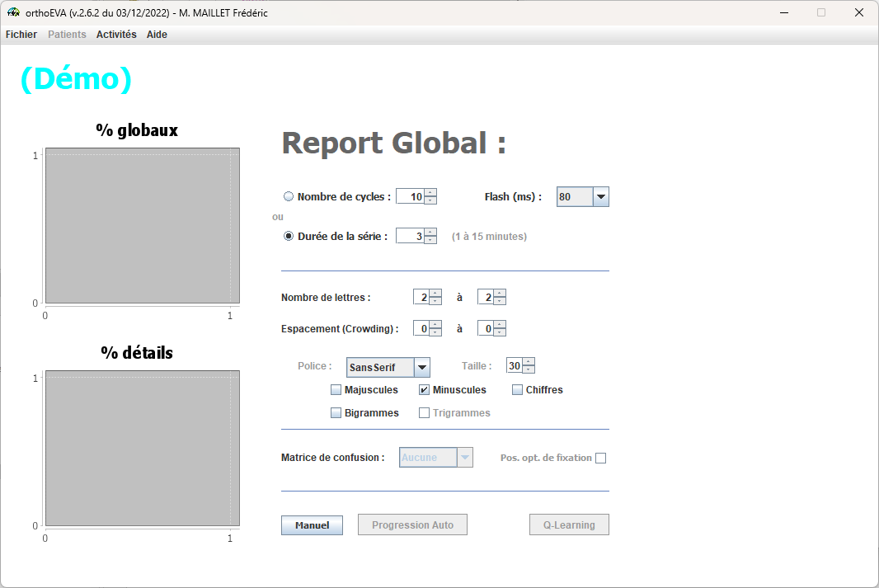The height and width of the screenshot is (588, 879).
Task: Click the % globaux chart area
Action: point(142,226)
